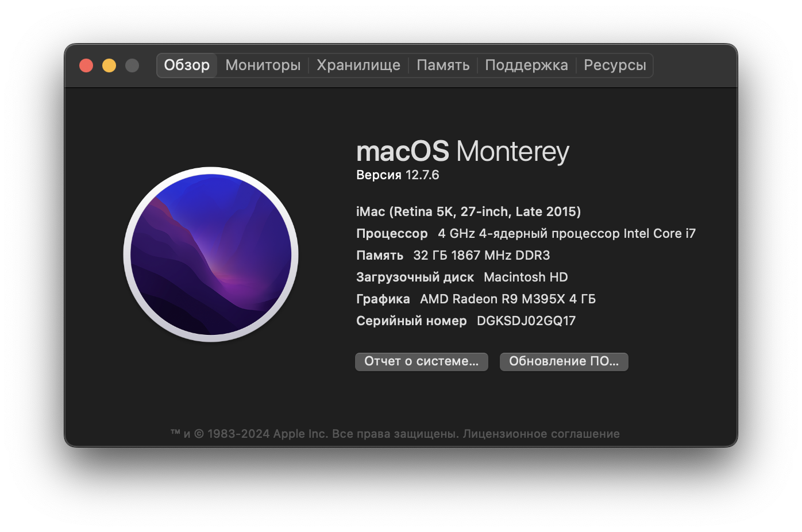The height and width of the screenshot is (532, 802).
Task: Click the Apple Inc. copyright 1983-2024 text
Action: [315, 434]
